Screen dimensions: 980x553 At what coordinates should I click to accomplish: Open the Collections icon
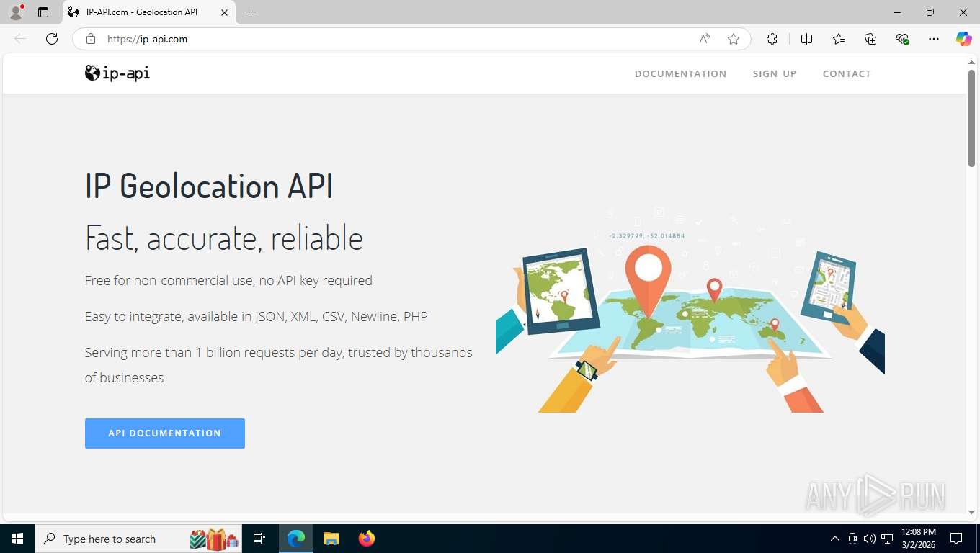coord(870,39)
